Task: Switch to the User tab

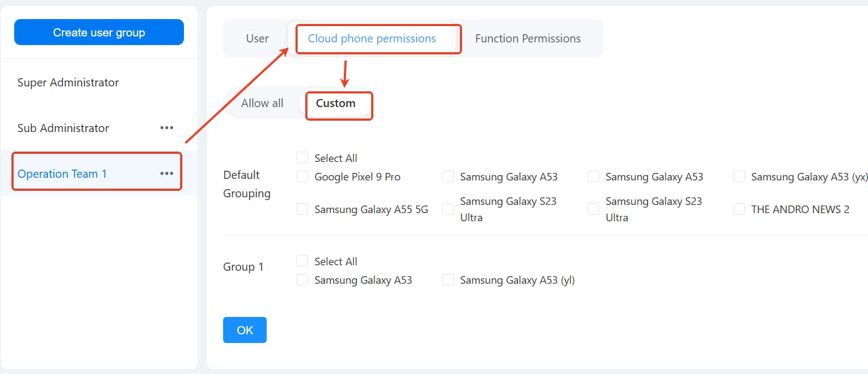Action: (257, 39)
